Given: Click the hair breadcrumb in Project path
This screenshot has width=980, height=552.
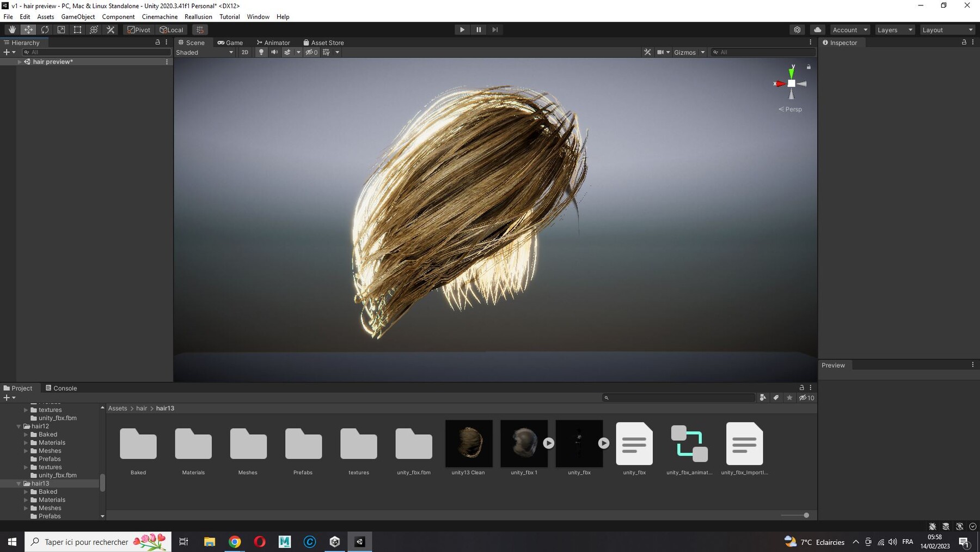Looking at the screenshot, I should click(142, 408).
